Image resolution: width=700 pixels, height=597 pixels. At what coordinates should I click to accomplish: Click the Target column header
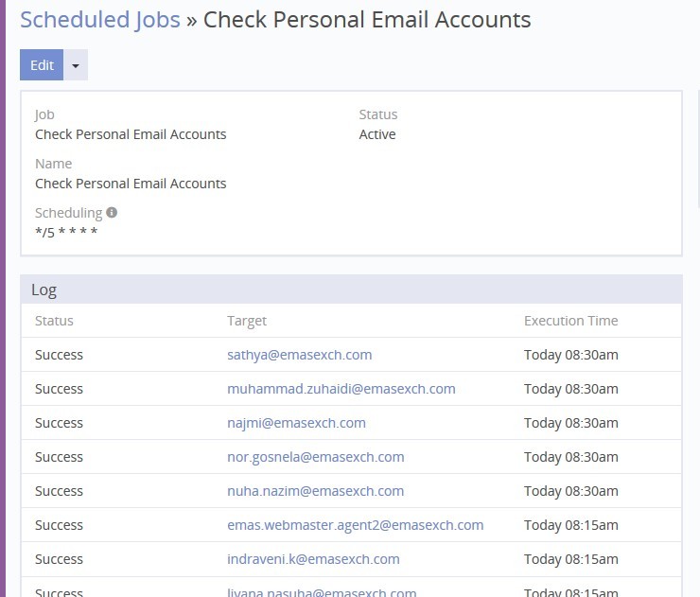pos(247,321)
